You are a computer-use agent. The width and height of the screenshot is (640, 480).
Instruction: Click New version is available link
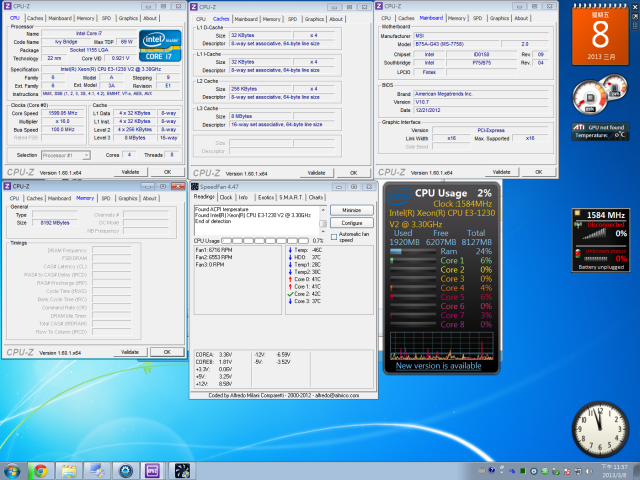pyautogui.click(x=438, y=366)
